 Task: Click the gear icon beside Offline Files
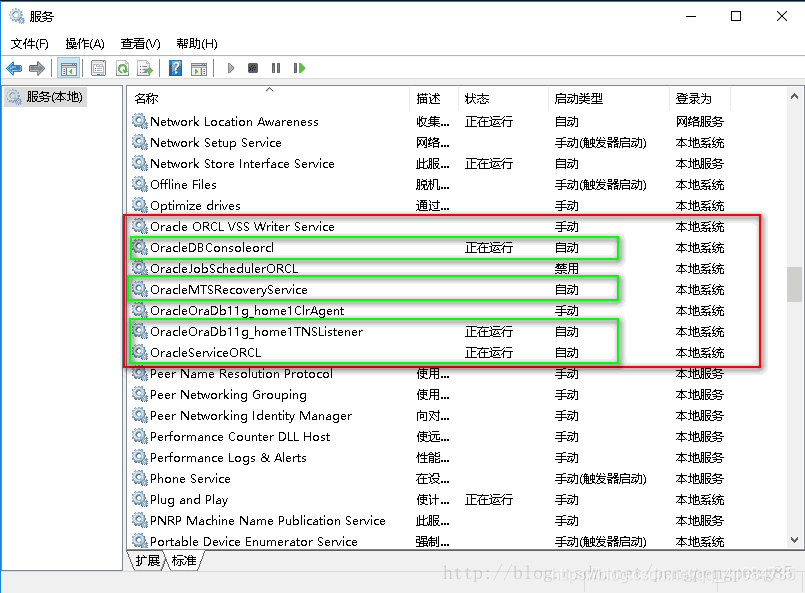[x=140, y=184]
